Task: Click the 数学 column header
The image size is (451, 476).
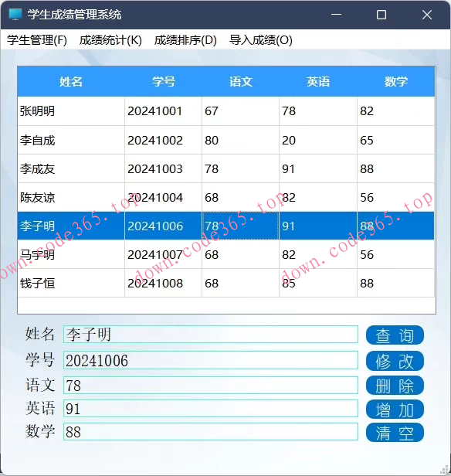Action: 396,81
